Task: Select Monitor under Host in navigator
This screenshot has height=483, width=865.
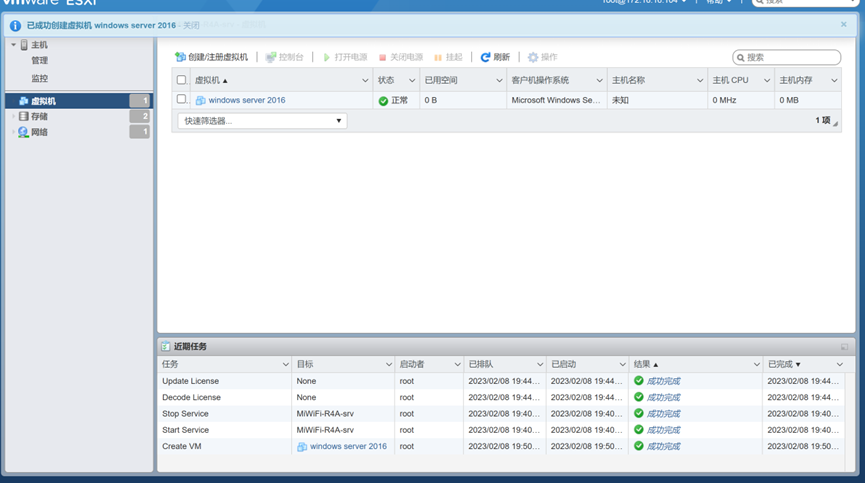Action: point(39,78)
